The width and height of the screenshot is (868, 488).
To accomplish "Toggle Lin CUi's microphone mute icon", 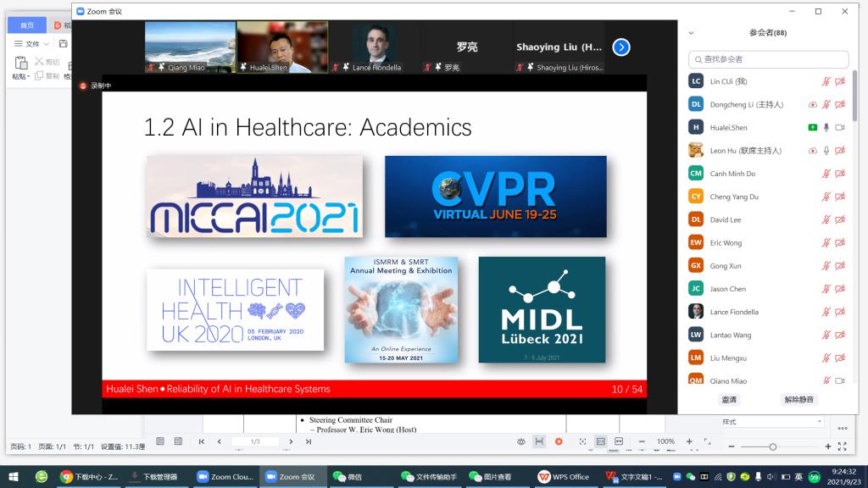I will click(826, 82).
